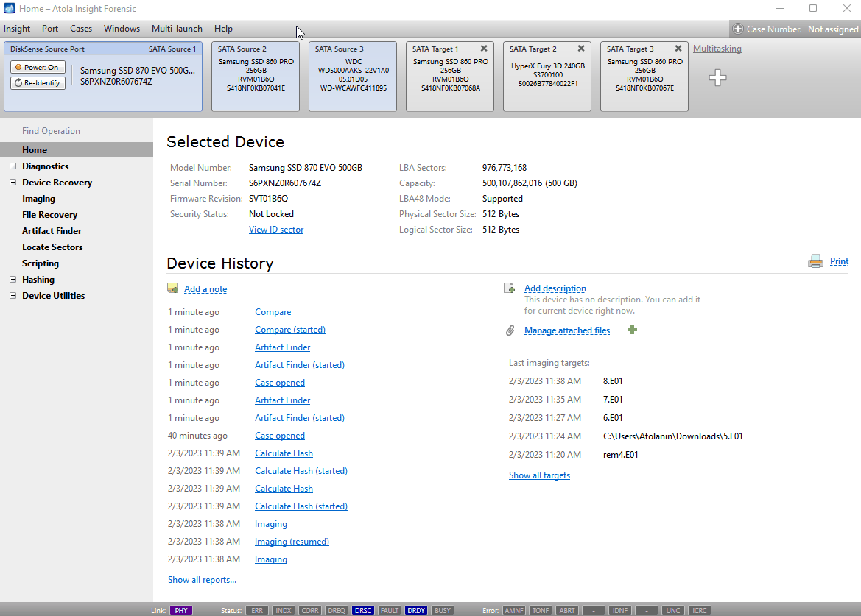
Task: Click Show all reports link
Action: (x=202, y=580)
